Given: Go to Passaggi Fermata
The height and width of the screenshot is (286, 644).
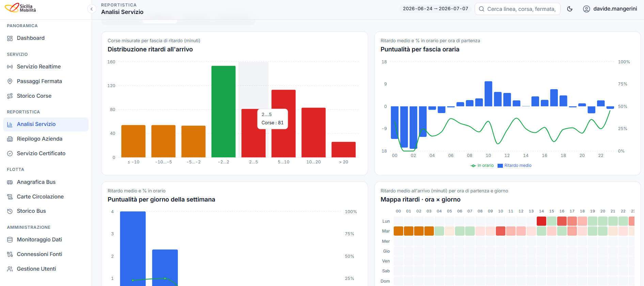Looking at the screenshot, I should coord(46,81).
